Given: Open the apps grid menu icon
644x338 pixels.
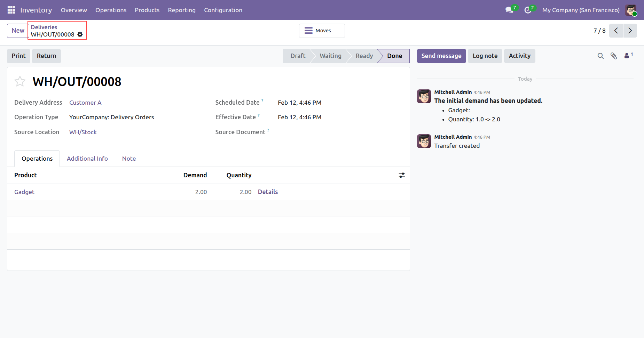Looking at the screenshot, I should pyautogui.click(x=11, y=10).
